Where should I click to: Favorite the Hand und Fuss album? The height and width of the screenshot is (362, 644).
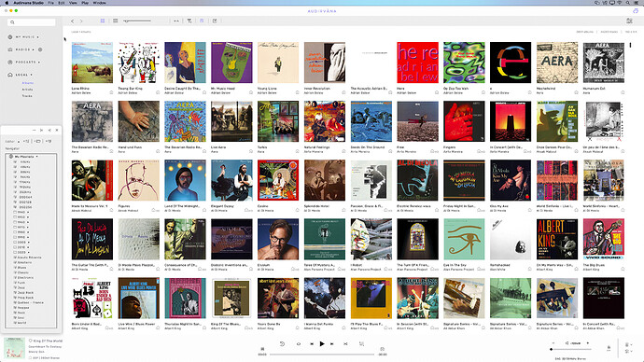click(158, 151)
